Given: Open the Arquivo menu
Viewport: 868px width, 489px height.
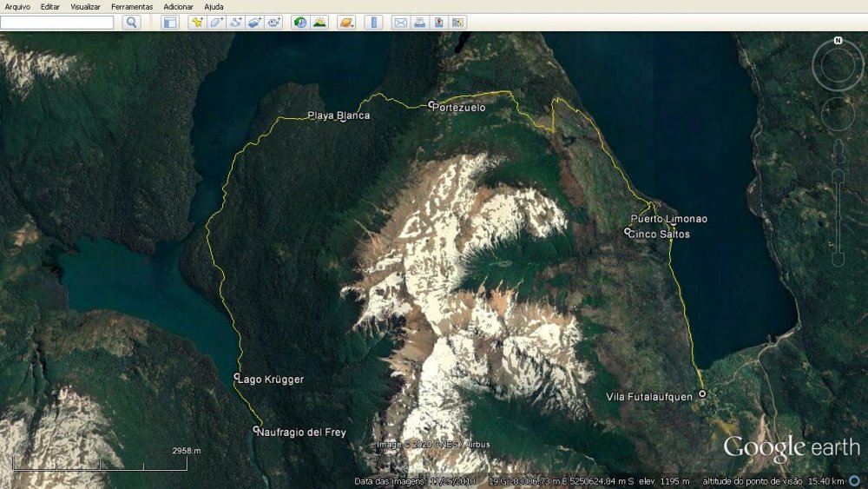Looking at the screenshot, I should click(x=17, y=7).
